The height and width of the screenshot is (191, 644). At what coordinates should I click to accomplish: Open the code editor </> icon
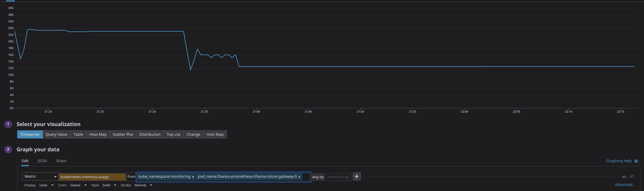632,177
